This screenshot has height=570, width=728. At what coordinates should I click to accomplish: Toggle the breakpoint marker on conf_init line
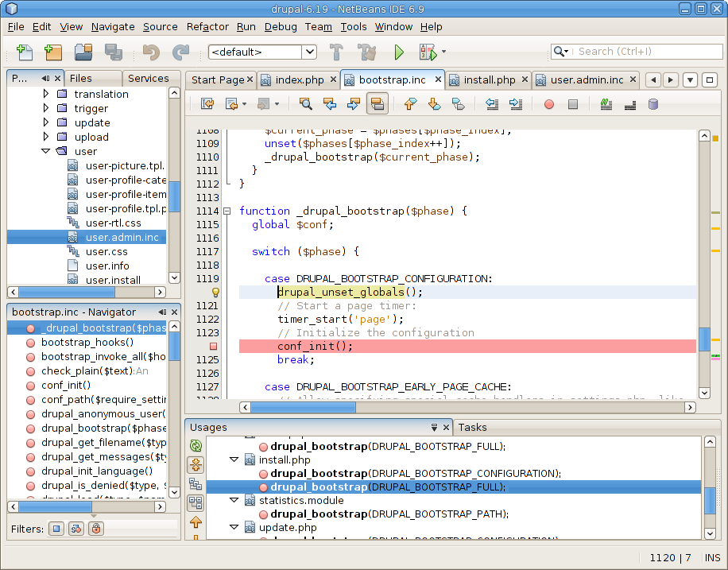[x=213, y=346]
